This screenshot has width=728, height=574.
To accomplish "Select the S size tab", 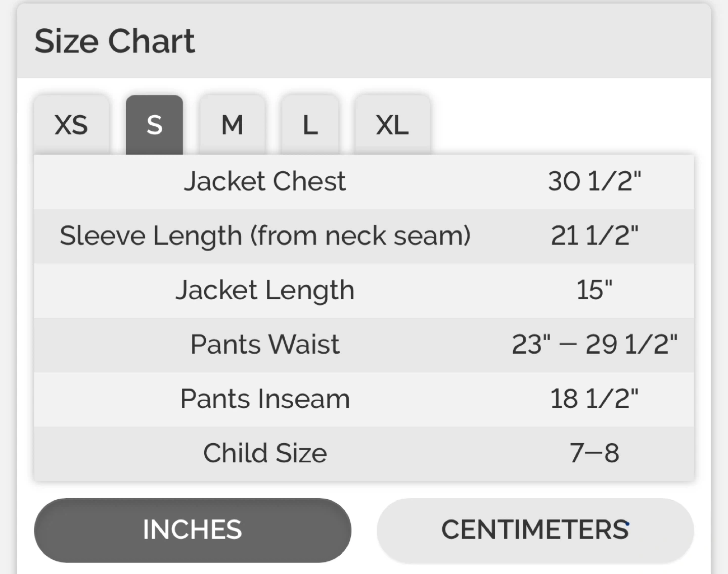I will click(154, 125).
